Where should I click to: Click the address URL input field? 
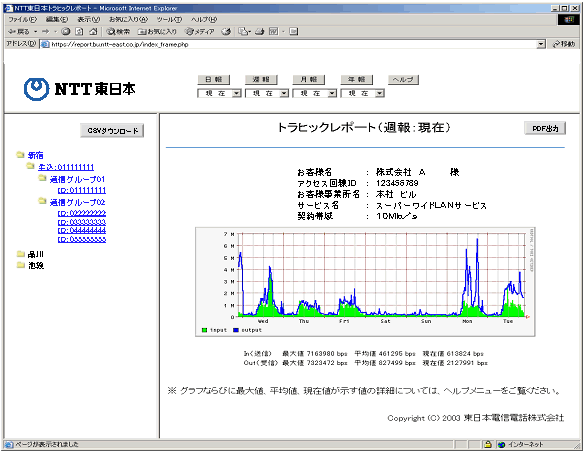(x=293, y=44)
